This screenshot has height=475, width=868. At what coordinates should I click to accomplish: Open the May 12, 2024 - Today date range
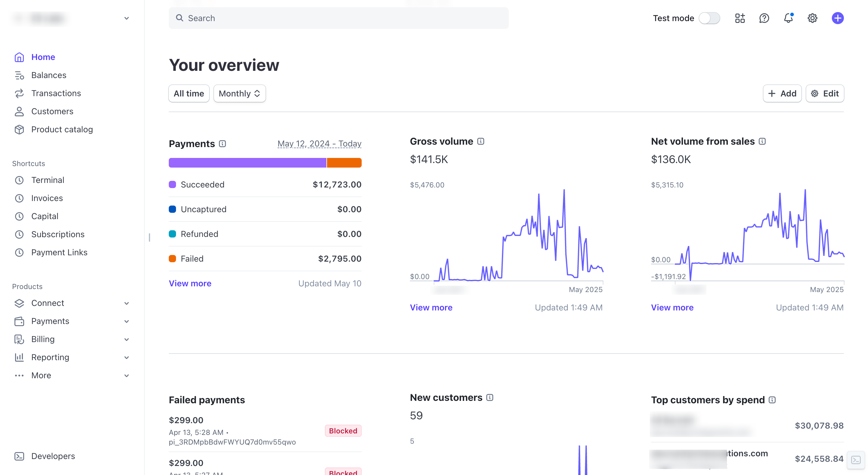pos(319,144)
